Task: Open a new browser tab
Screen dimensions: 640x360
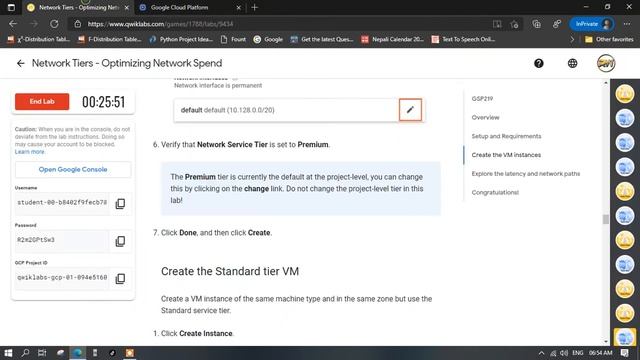Action: tap(255, 7)
